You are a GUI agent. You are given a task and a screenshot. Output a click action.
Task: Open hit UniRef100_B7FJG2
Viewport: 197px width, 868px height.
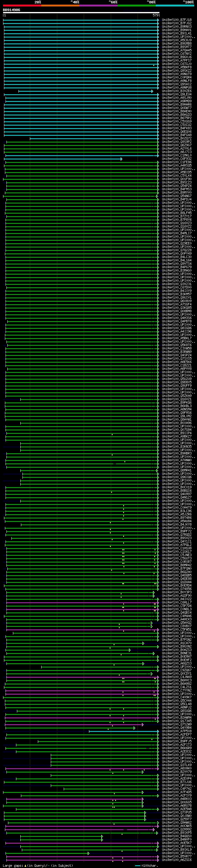(x=176, y=24)
